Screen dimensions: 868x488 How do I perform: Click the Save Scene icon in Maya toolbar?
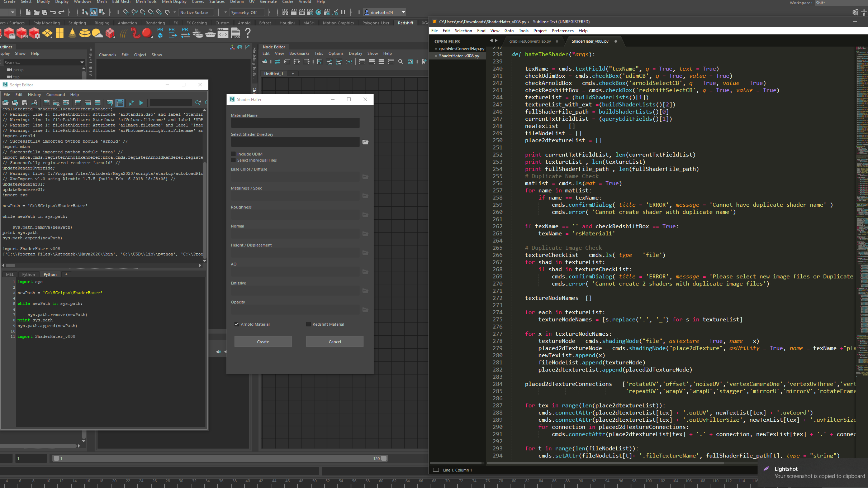45,13
